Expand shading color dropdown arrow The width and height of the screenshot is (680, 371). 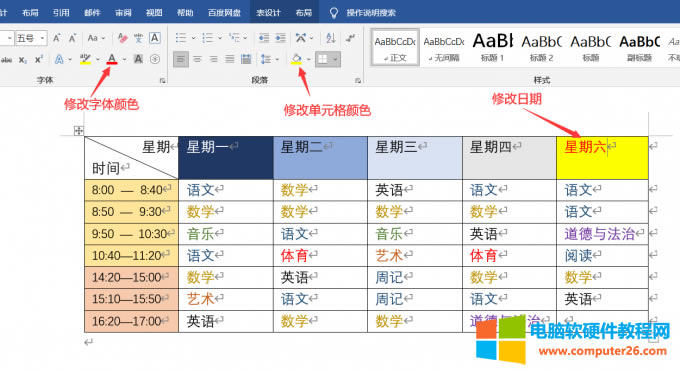pyautogui.click(x=309, y=59)
